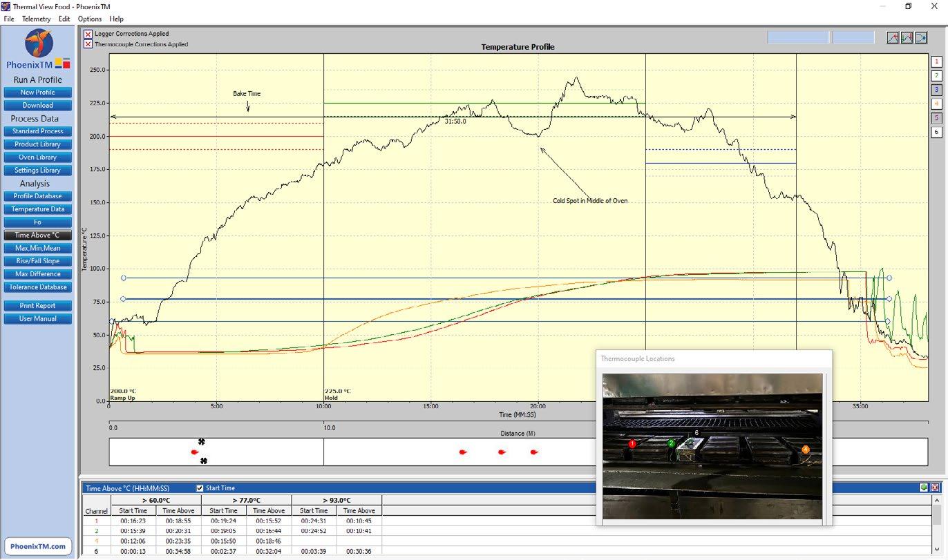Close the Time Above panel with red X
Screen dimensions: 948x560
point(935,487)
